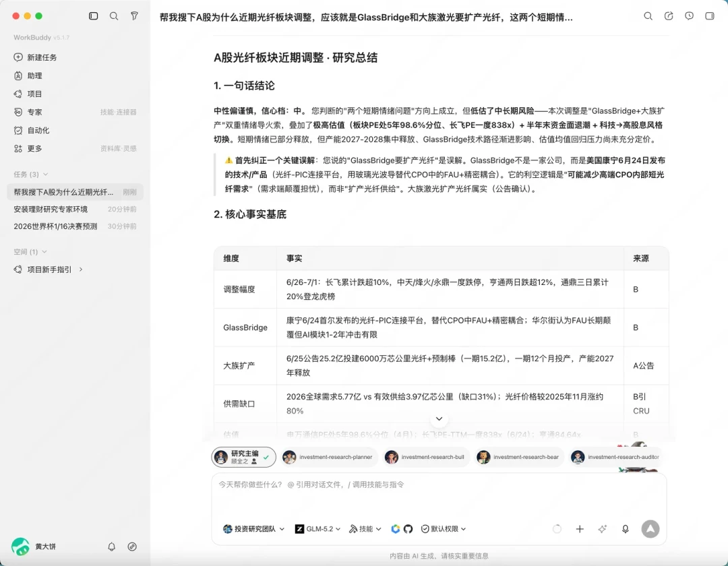
Task: Click the filter funnel icon in sidebar header
Action: coord(134,15)
